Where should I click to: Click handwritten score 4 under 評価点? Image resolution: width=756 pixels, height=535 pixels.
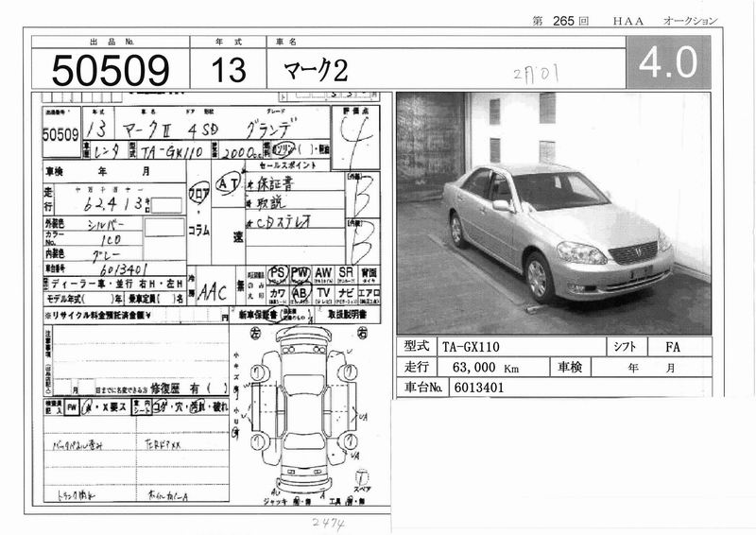pos(356,142)
